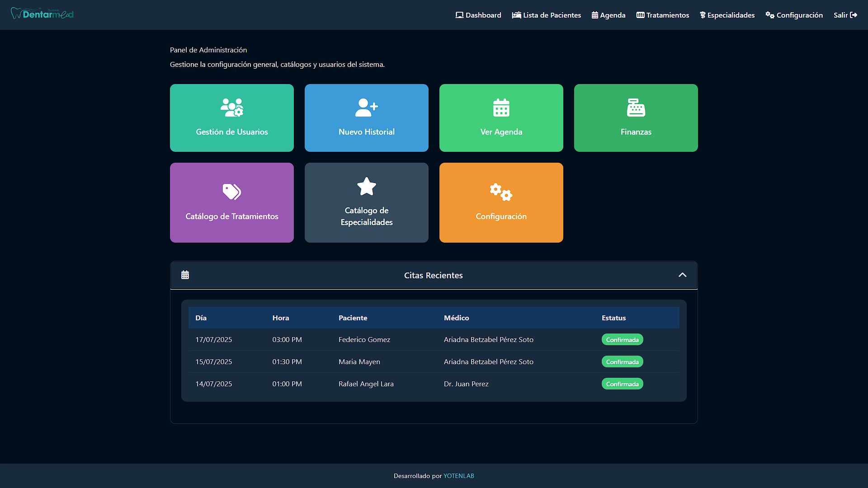Click the cash register icon on Finanzas

(636, 108)
